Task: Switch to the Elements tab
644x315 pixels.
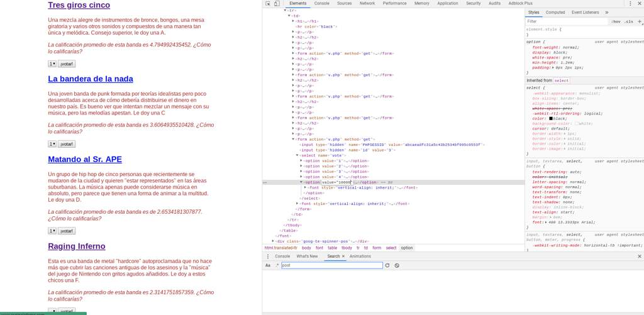Action: [x=297, y=3]
